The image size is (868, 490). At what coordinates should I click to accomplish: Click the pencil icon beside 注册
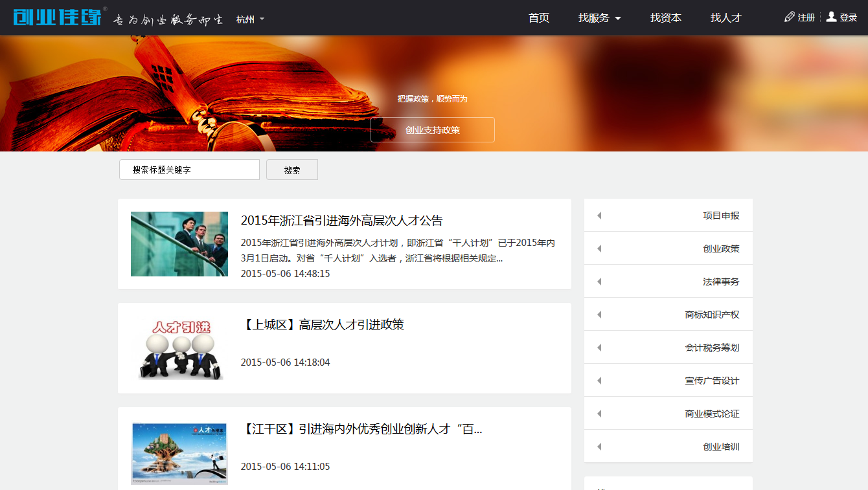[x=789, y=17]
